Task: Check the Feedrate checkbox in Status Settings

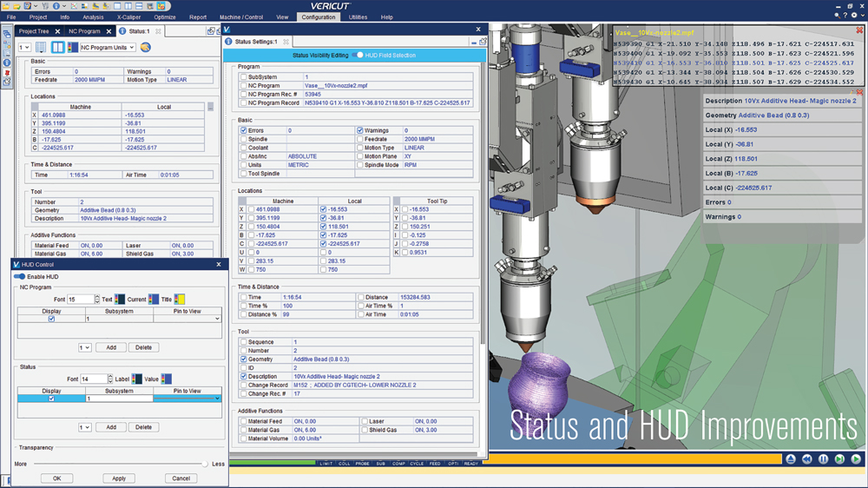Action: click(x=360, y=139)
